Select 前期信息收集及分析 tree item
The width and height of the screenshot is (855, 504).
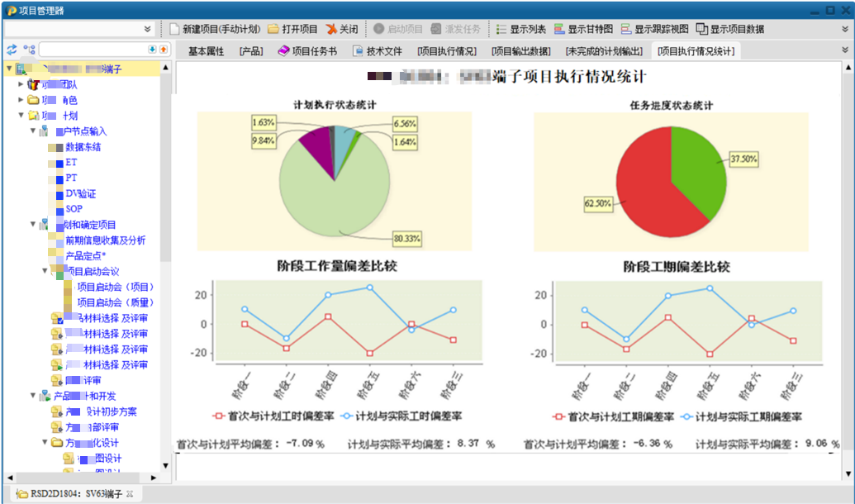[x=105, y=240]
